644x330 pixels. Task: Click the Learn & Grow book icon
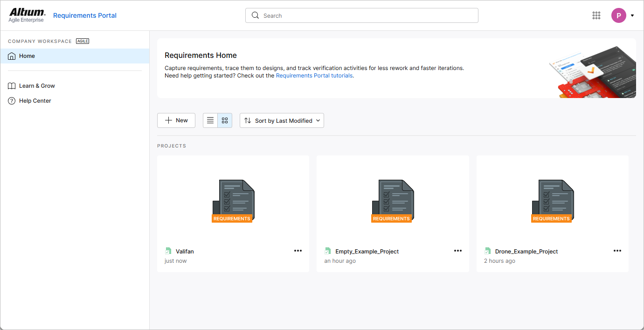(12, 86)
